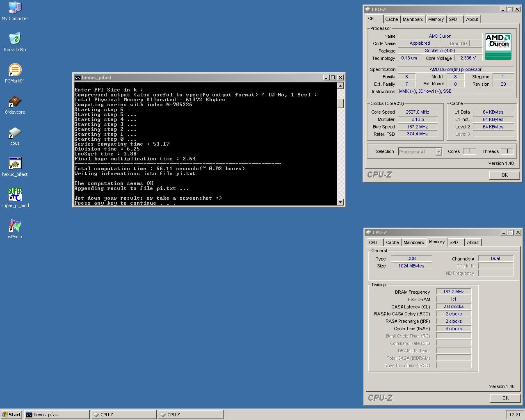The width and height of the screenshot is (525, 420).
Task: Open the Recycle Bin icon
Action: [x=15, y=42]
